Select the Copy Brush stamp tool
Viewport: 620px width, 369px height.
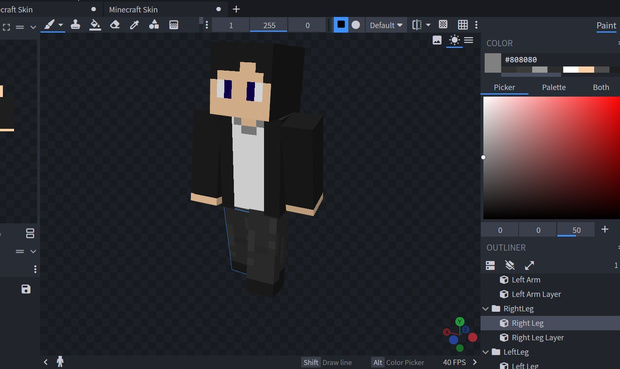[x=75, y=25]
